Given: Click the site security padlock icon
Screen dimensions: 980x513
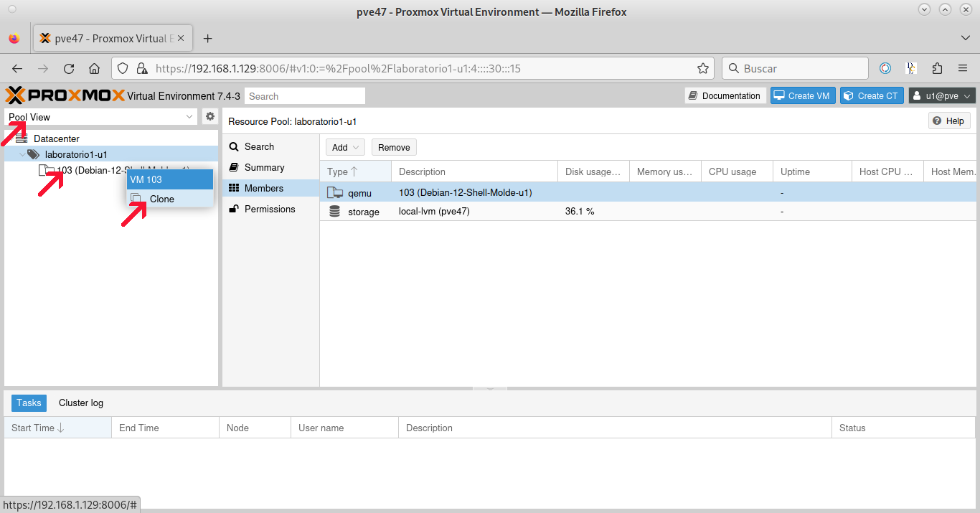Looking at the screenshot, I should [x=142, y=69].
